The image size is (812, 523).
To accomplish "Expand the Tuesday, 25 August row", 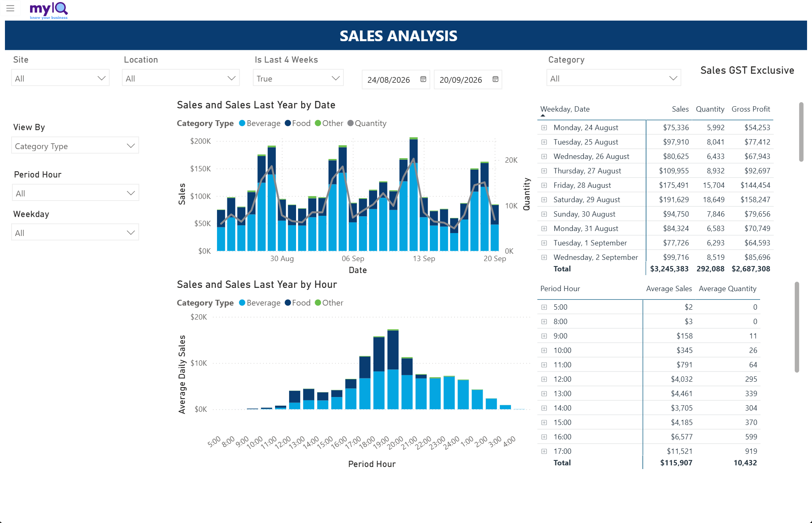I will (x=544, y=142).
